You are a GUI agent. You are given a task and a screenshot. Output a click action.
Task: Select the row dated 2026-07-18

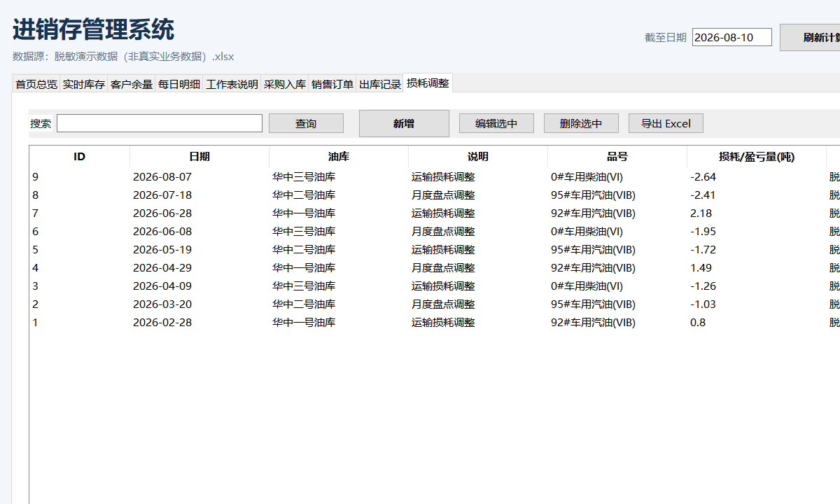point(434,195)
